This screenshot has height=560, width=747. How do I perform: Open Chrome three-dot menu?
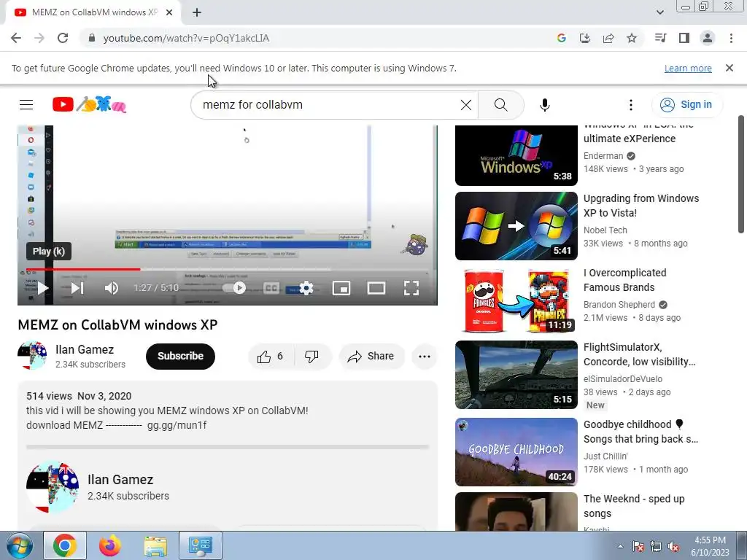point(731,38)
